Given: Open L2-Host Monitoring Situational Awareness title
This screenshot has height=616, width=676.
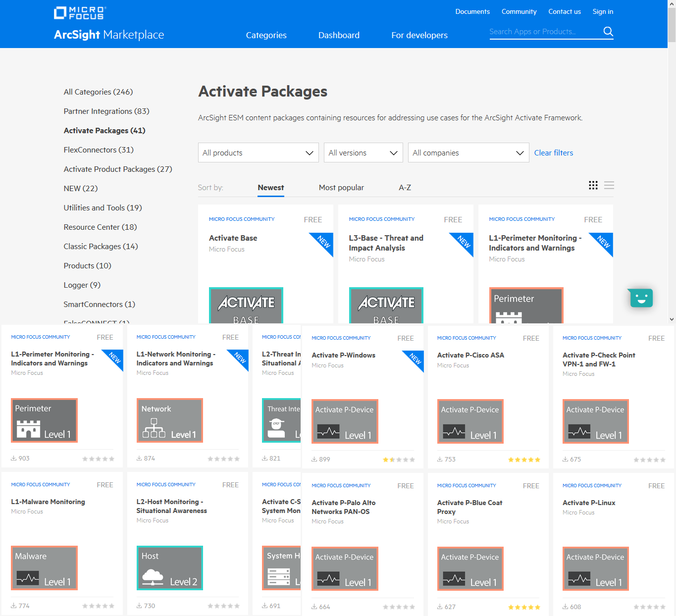Looking at the screenshot, I should 172,506.
